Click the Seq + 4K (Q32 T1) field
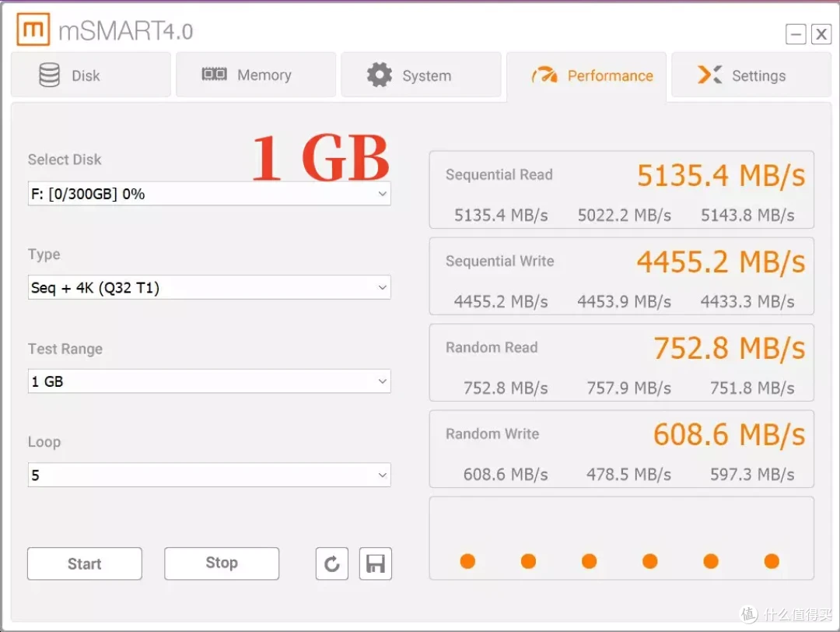840x632 pixels. pos(209,287)
